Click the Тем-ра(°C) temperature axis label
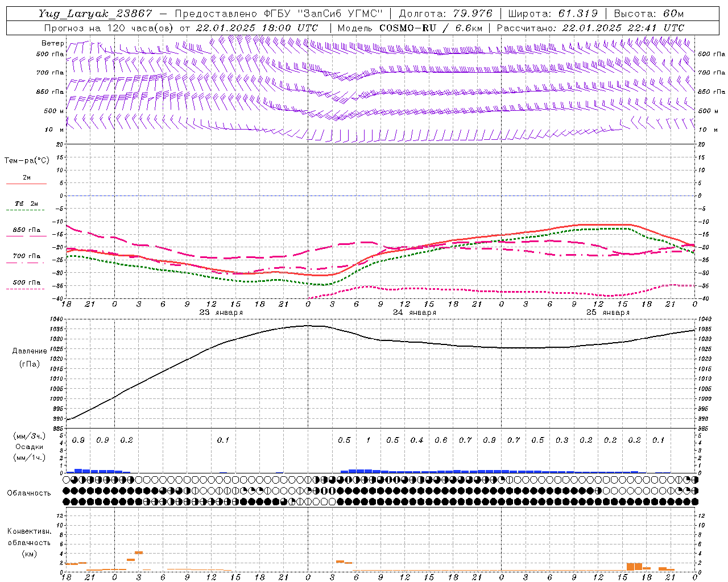 click(x=27, y=161)
